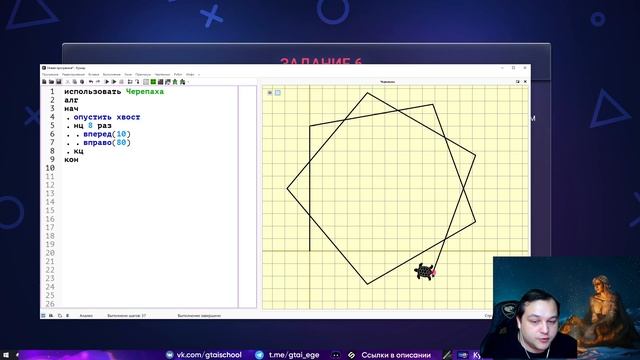This screenshot has height=360, width=640.
Task: Click the Анализ status bar label
Action: pyautogui.click(x=86, y=316)
